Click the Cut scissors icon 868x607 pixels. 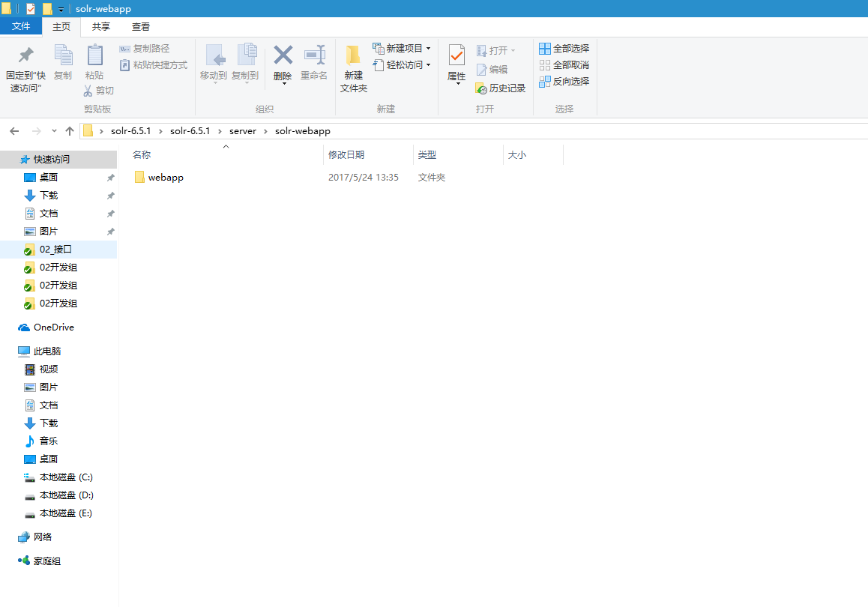click(x=88, y=90)
